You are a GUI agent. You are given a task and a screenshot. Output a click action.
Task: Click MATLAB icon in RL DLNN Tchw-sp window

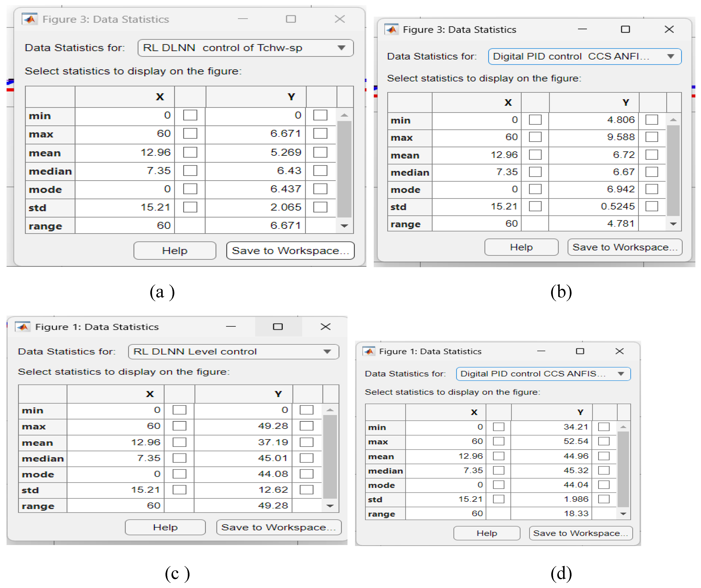(29, 19)
